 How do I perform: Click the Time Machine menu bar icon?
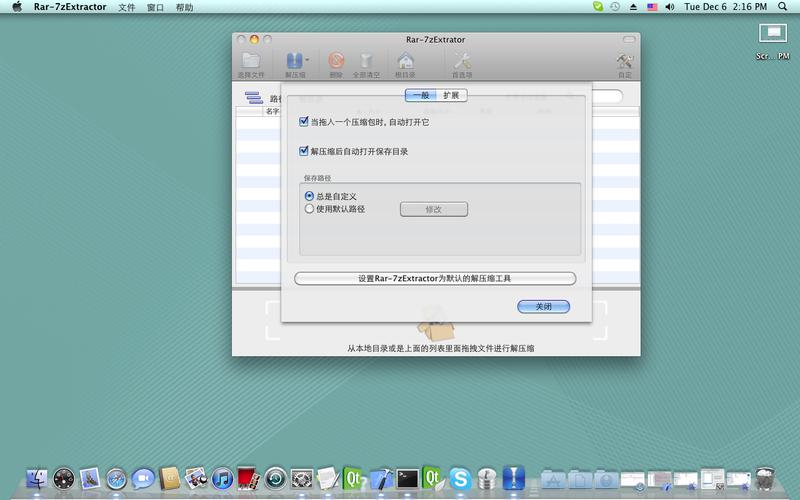[x=615, y=7]
